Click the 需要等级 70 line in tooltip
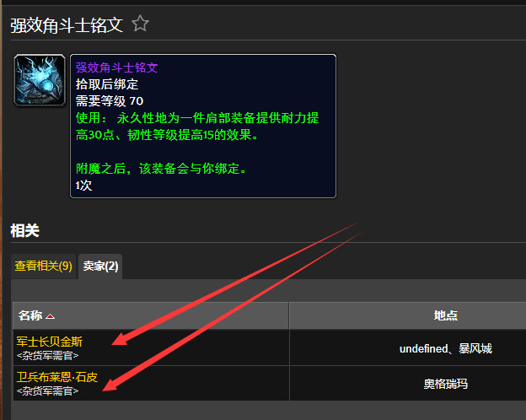This screenshot has width=526, height=420. tap(110, 101)
